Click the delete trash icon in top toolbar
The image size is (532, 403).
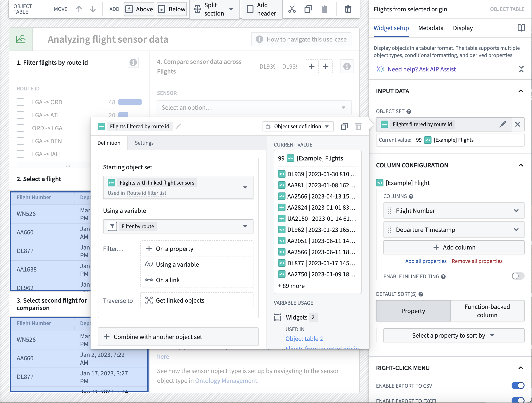coord(348,9)
